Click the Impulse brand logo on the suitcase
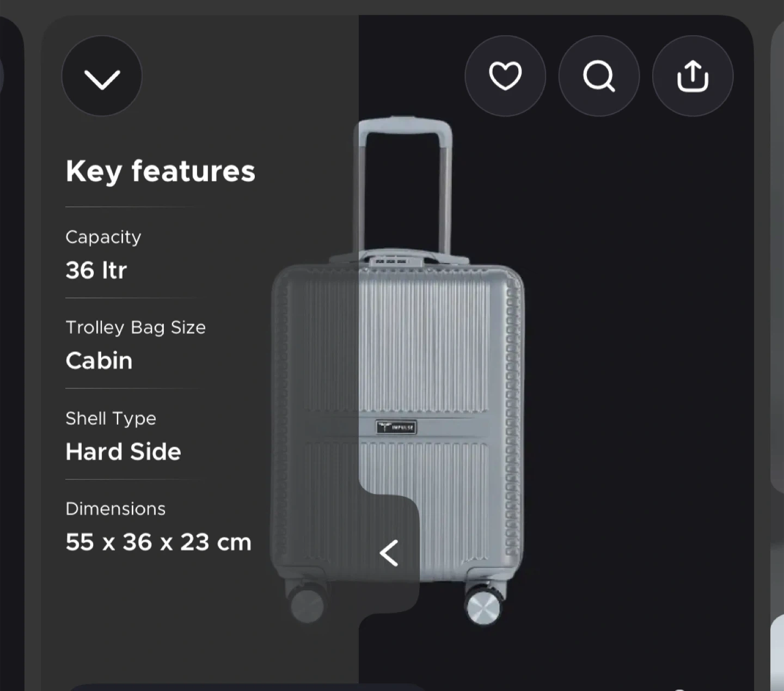Screen dimensions: 784x691 [x=396, y=427]
